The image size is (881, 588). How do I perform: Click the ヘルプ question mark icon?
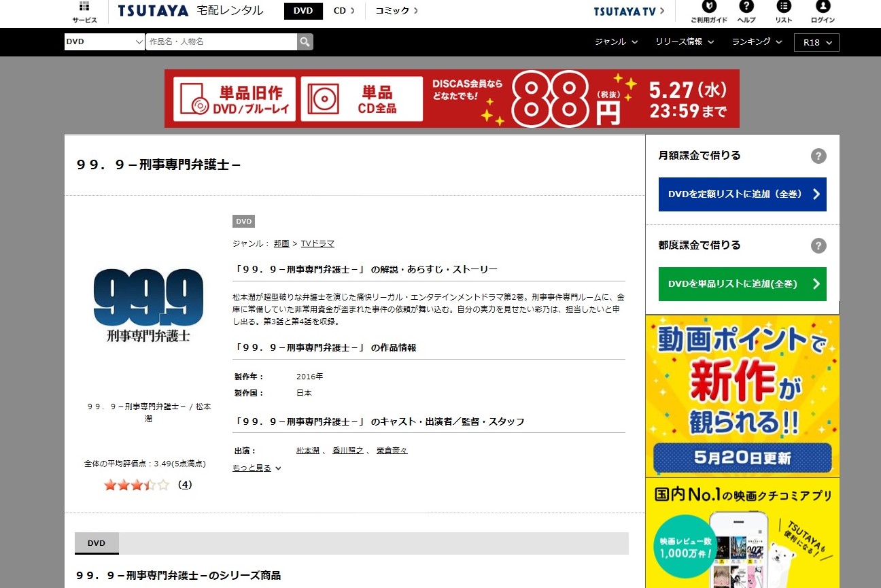pos(746,7)
